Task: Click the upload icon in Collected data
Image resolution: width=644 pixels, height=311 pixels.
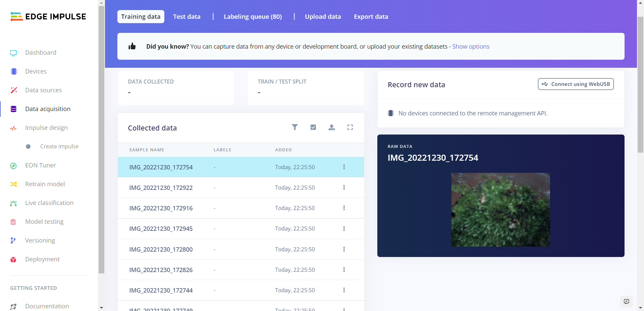Action: pyautogui.click(x=332, y=127)
